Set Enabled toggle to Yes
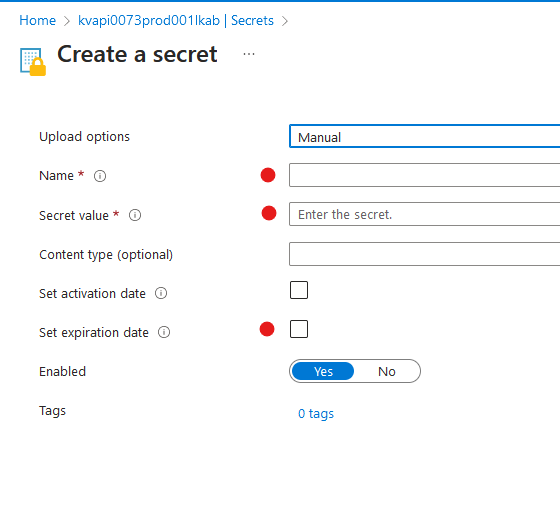 click(323, 371)
